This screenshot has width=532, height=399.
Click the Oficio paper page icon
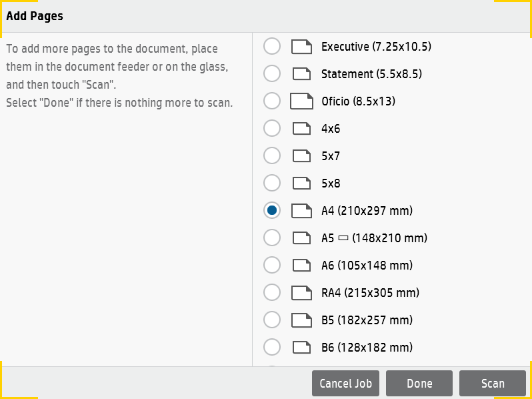pos(301,101)
